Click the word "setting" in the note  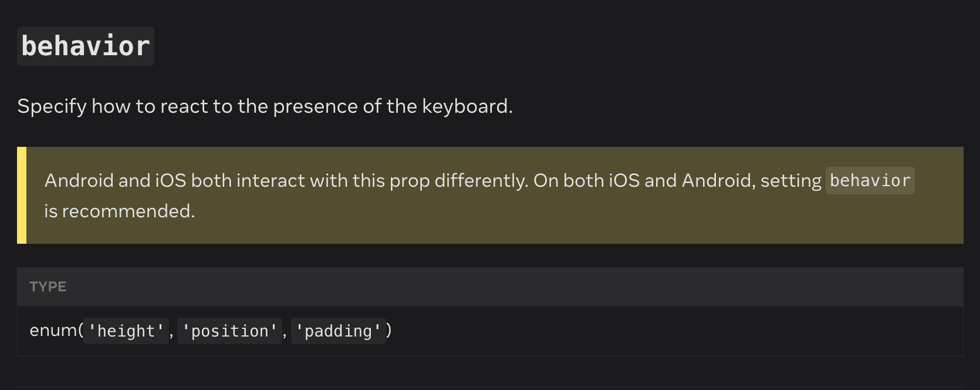[790, 180]
